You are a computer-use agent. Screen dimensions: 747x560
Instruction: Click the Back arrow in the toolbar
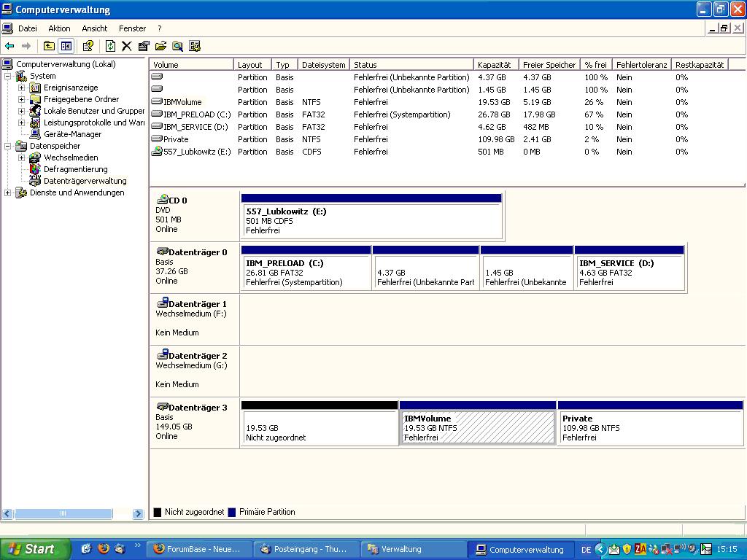click(9, 46)
